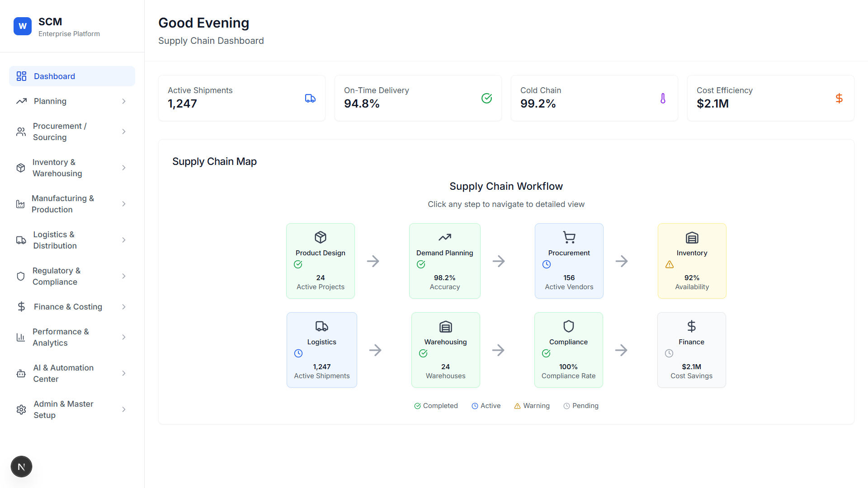This screenshot has width=868, height=488.
Task: Click the Finance Cost Savings card
Action: coord(691,350)
